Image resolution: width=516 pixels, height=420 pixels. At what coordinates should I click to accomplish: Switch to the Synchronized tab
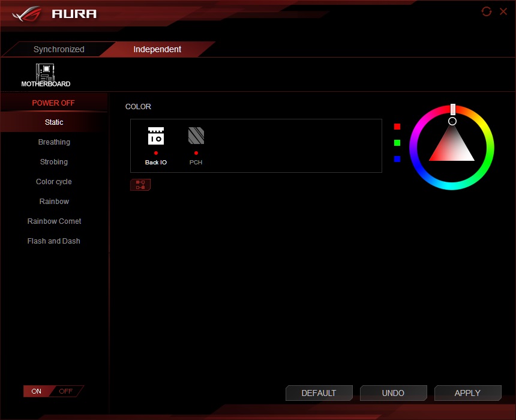point(58,49)
